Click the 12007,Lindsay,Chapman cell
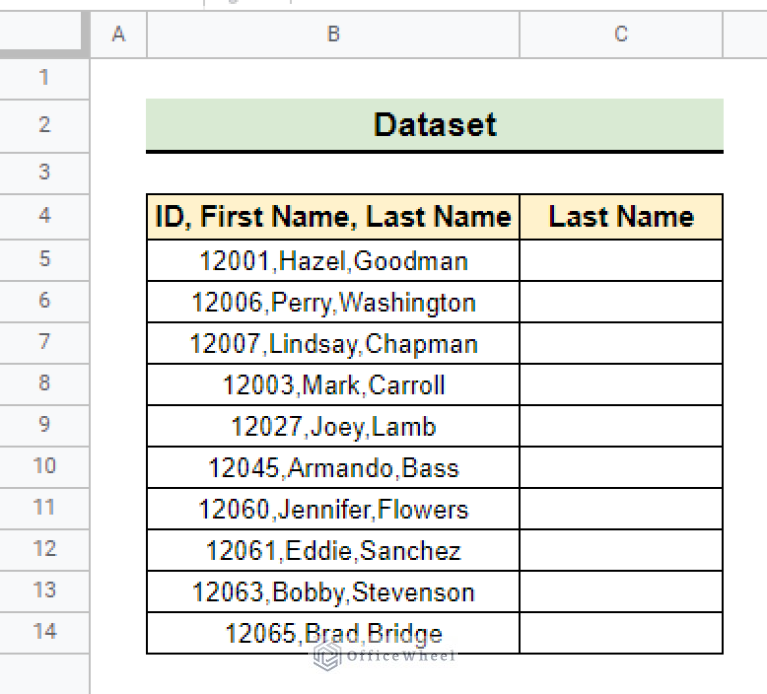The width and height of the screenshot is (767, 694). [x=333, y=344]
